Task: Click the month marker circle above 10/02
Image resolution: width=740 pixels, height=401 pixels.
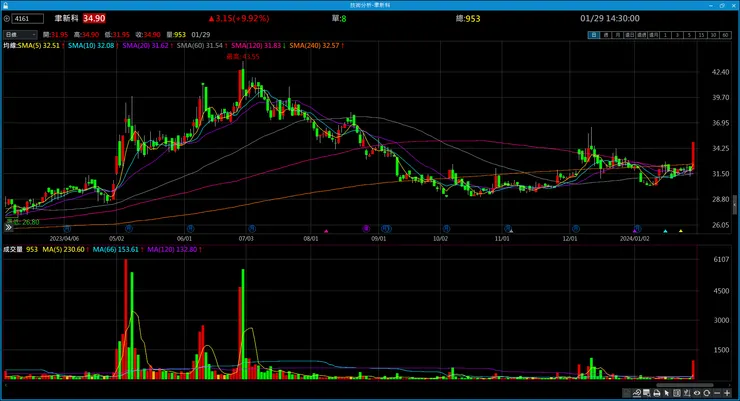Action: pyautogui.click(x=446, y=229)
